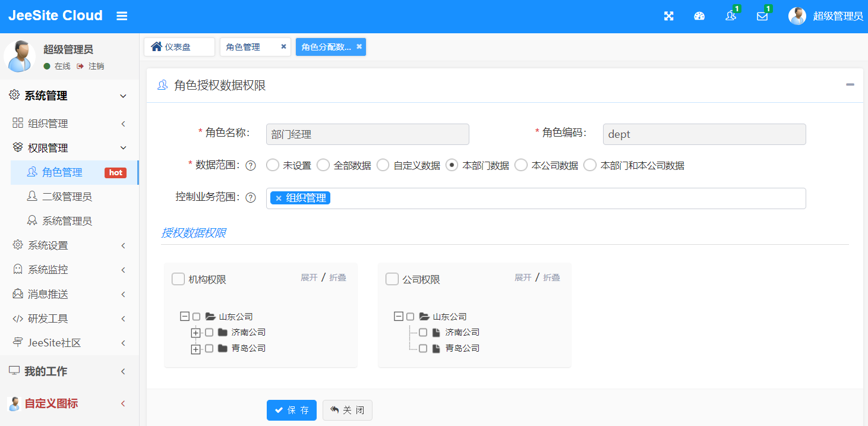Click 折叠 in the 公司权限 panel
This screenshot has width=868, height=426.
pyautogui.click(x=551, y=277)
